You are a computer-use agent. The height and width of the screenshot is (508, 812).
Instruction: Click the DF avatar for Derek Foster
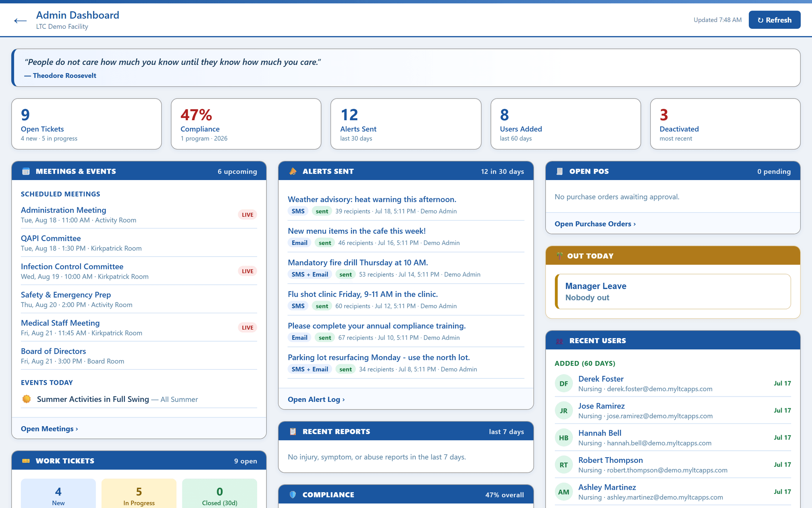pos(564,384)
